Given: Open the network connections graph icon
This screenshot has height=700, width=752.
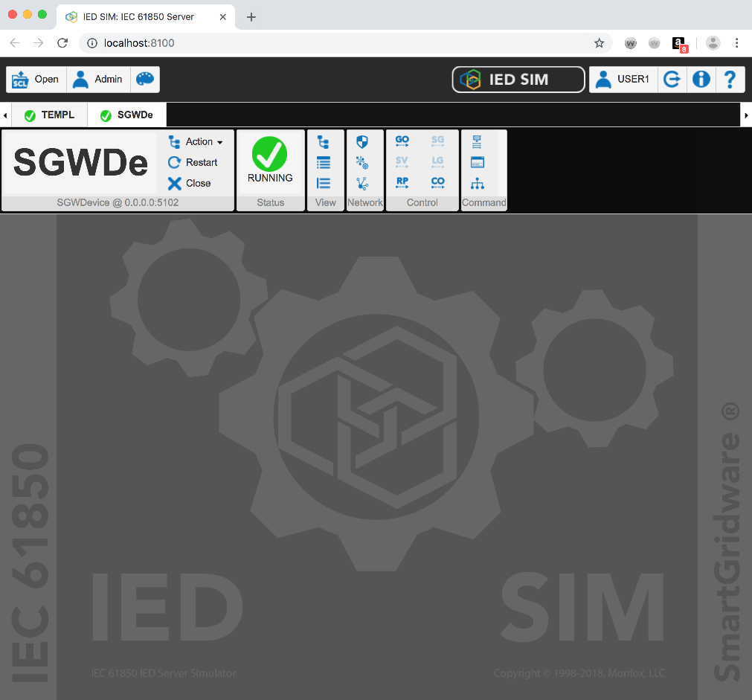Looking at the screenshot, I should point(362,183).
